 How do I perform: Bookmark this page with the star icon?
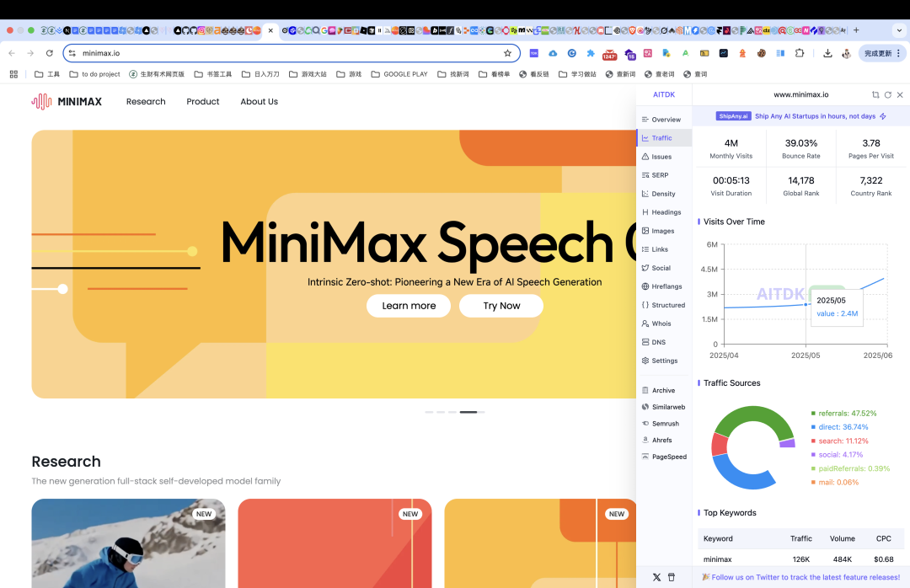pos(508,53)
